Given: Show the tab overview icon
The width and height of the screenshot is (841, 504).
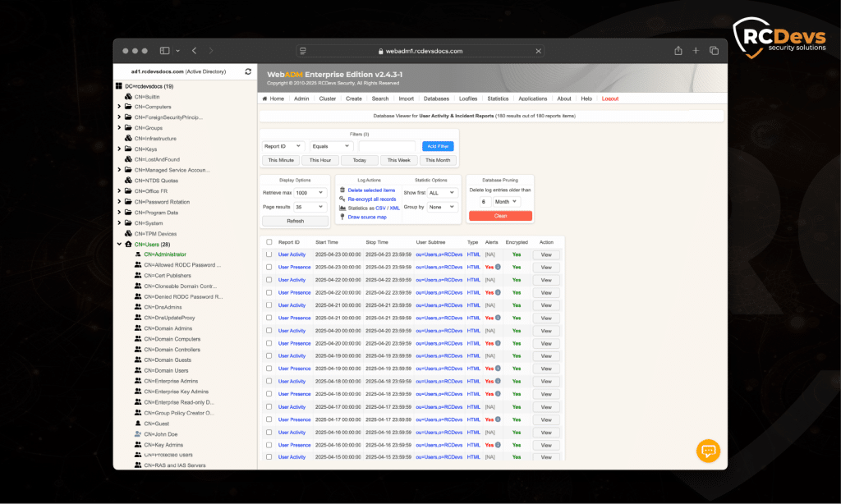Looking at the screenshot, I should point(714,50).
